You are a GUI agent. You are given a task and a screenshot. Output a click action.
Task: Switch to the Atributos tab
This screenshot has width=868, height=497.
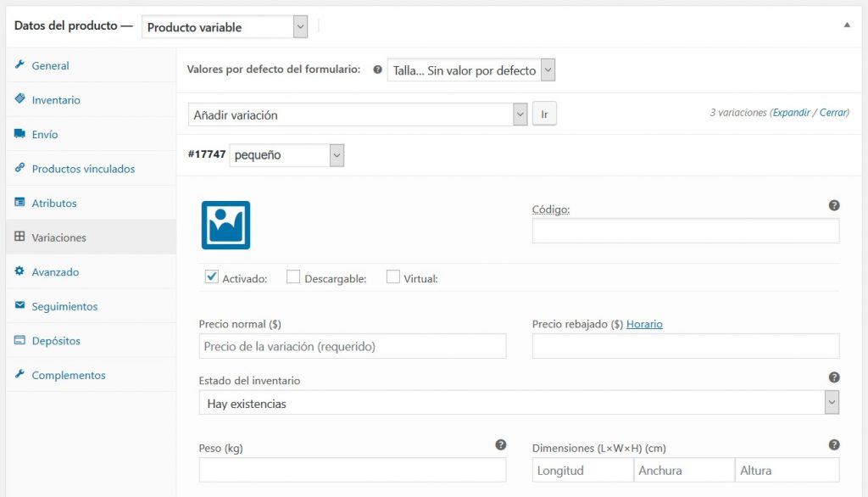(x=54, y=204)
